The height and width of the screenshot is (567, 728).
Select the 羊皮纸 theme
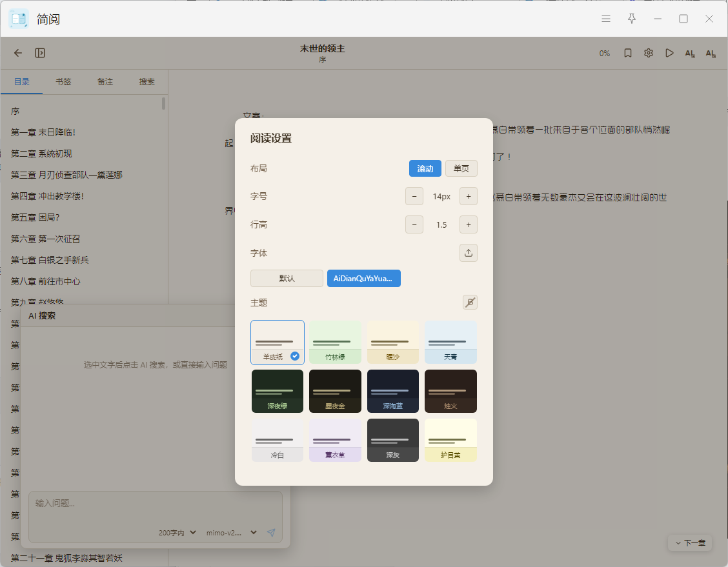pyautogui.click(x=277, y=343)
